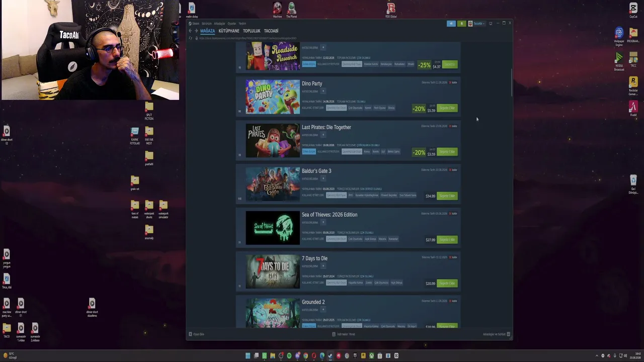Open the TACOABI profile tab
The height and width of the screenshot is (362, 644).
coord(271,31)
